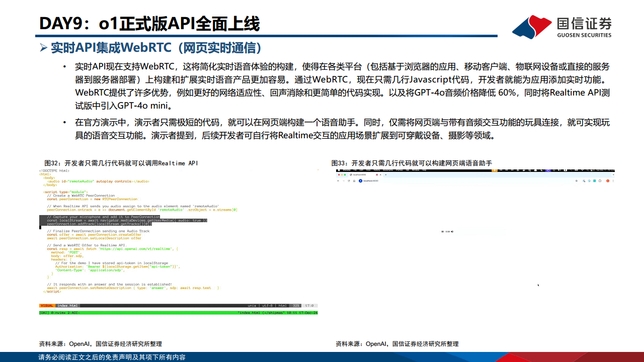Open the File menu

coord(355,170)
